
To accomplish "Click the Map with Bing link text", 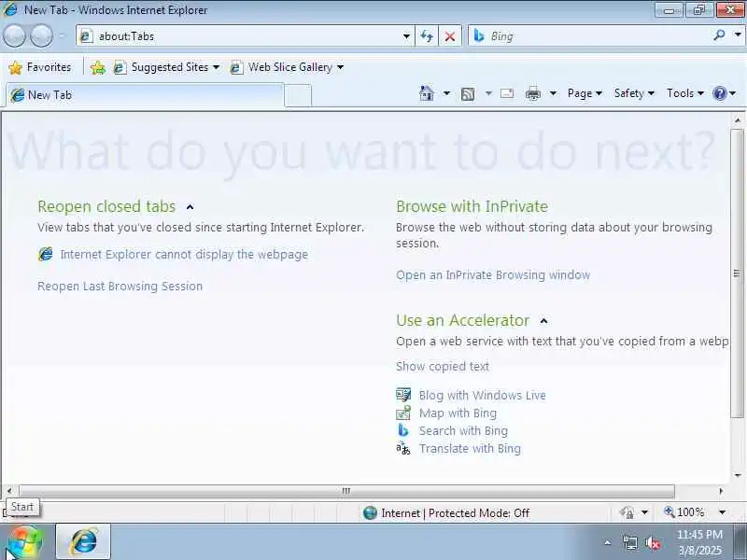I will coord(458,413).
